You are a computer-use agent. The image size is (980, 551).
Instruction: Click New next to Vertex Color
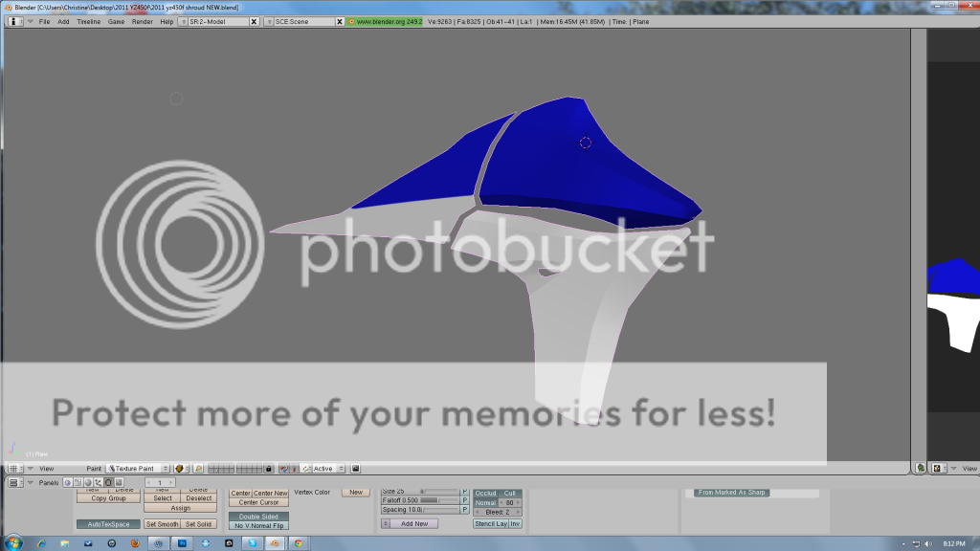click(x=356, y=493)
